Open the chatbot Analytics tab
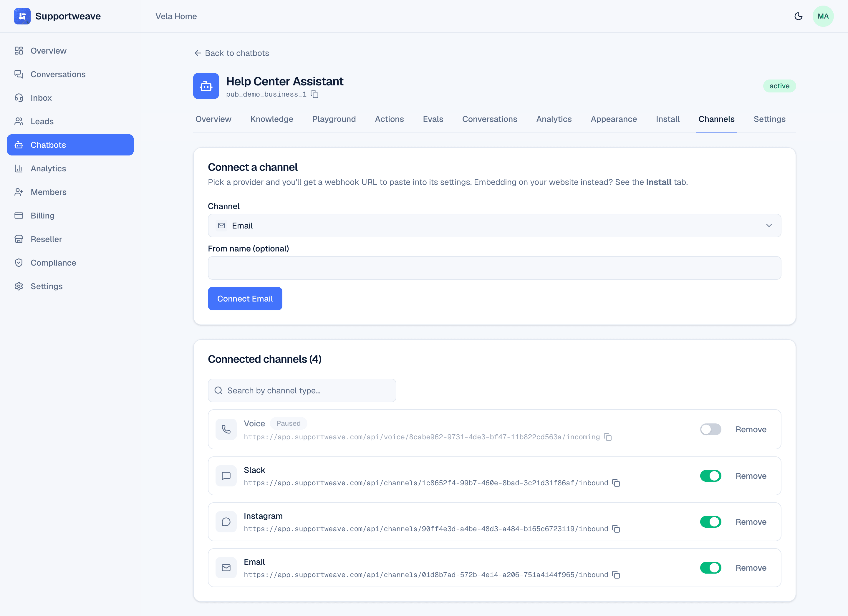 (554, 119)
